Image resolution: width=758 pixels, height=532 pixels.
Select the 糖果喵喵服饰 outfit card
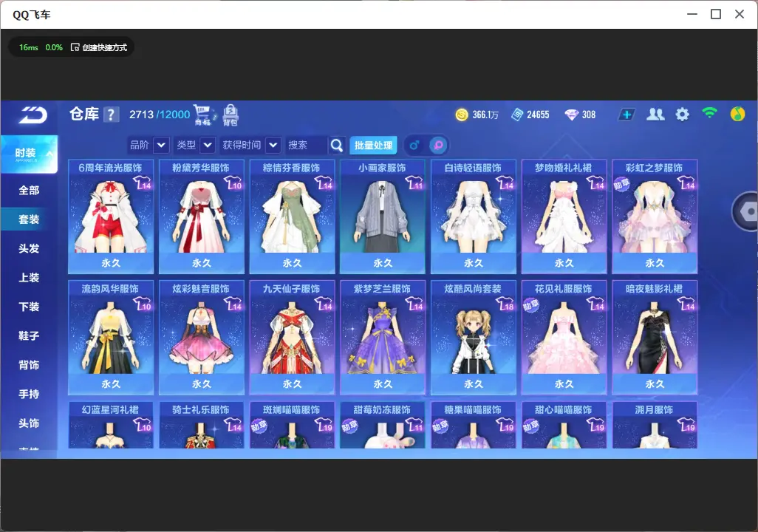[x=474, y=425]
